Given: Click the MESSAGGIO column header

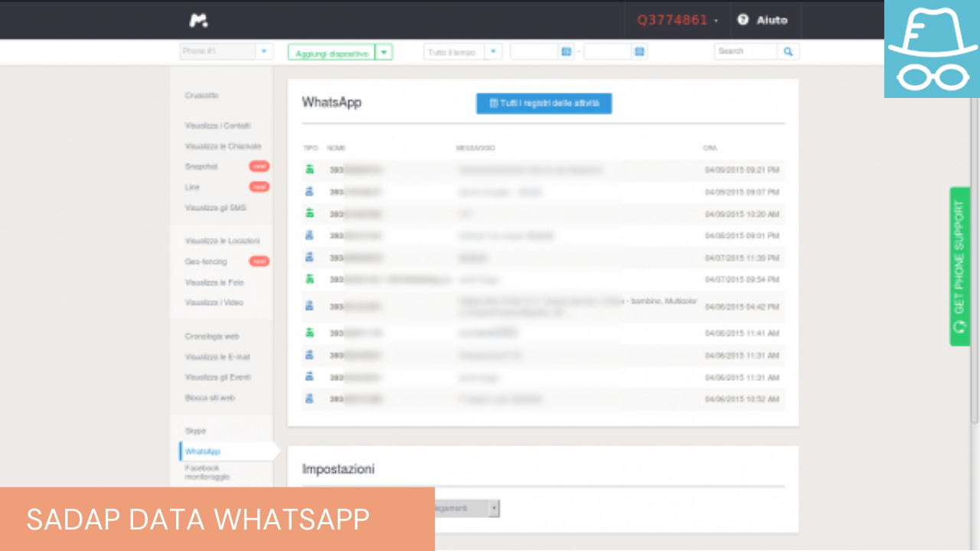Looking at the screenshot, I should [x=475, y=148].
